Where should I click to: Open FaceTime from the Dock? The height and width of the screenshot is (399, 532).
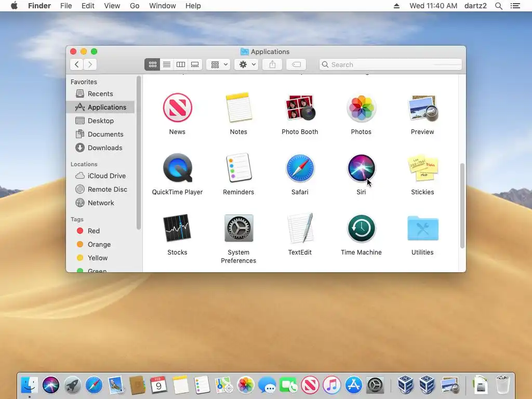click(288, 385)
